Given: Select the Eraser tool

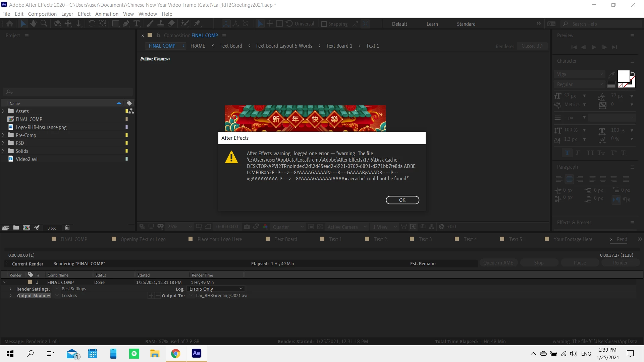Looking at the screenshot, I should pyautogui.click(x=171, y=23).
